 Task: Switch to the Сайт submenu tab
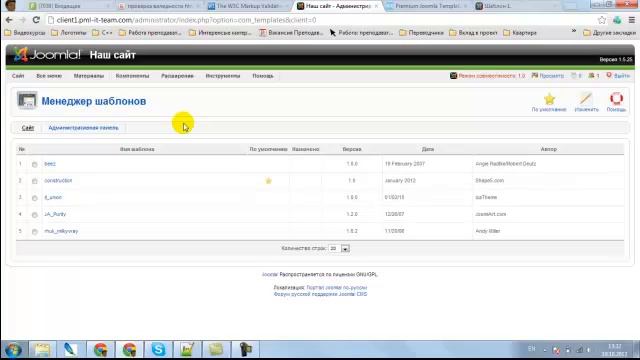28,128
